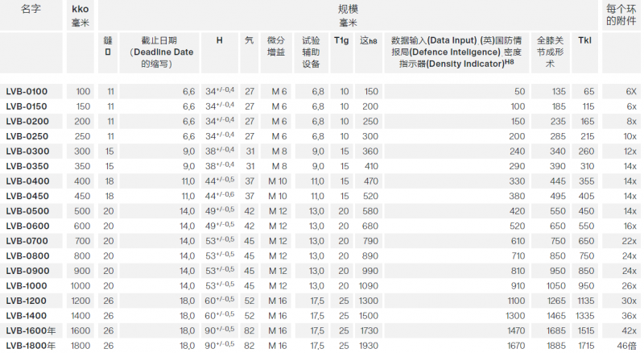Select the 22x value in LVB-0700 row
The height and width of the screenshot is (353, 644).
(629, 241)
